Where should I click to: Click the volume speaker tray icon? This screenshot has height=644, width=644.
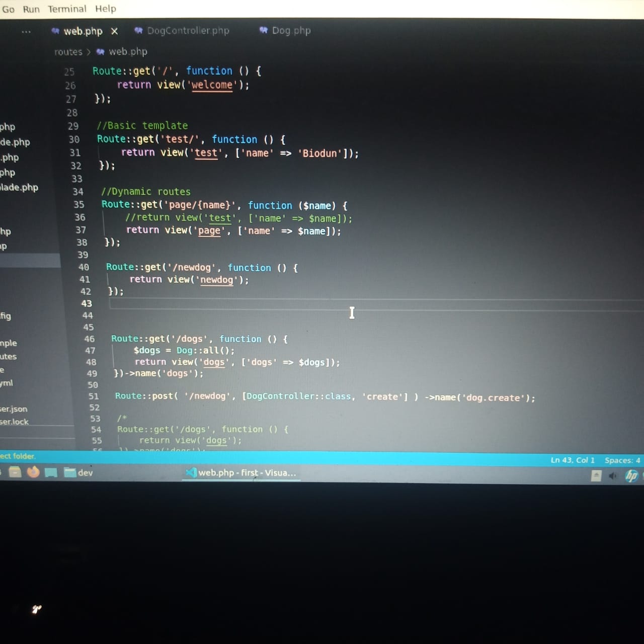click(x=612, y=475)
